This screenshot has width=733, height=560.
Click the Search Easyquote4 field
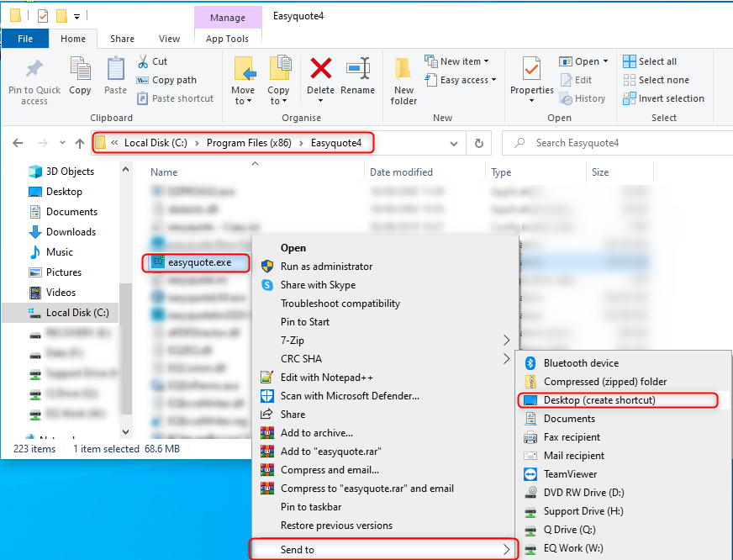point(617,143)
